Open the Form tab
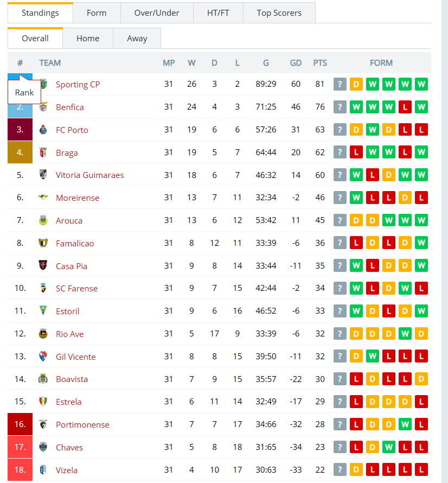This screenshot has width=448, height=483. 97,13
